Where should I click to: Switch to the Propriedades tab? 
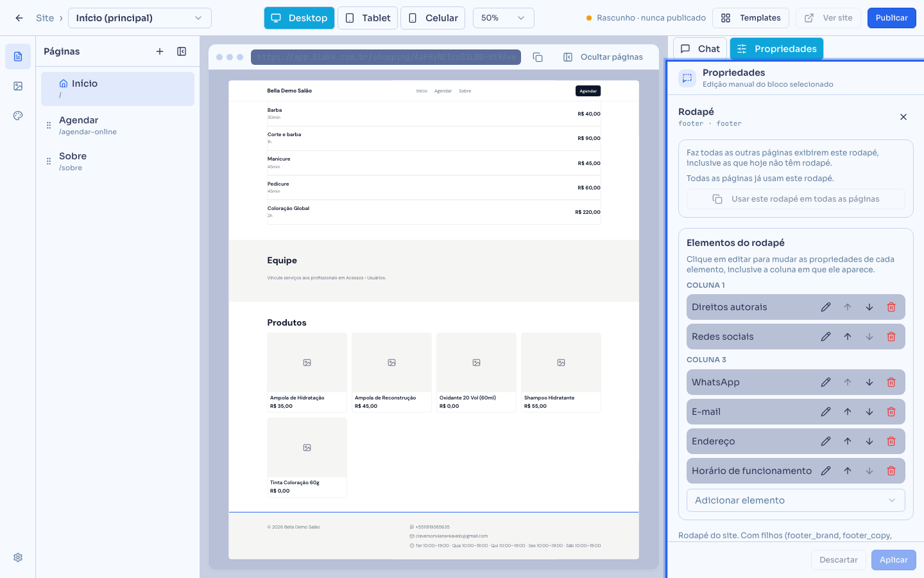coord(776,49)
